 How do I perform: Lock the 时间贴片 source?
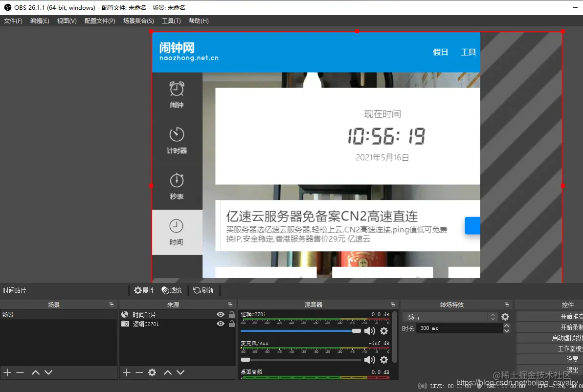[x=231, y=314]
